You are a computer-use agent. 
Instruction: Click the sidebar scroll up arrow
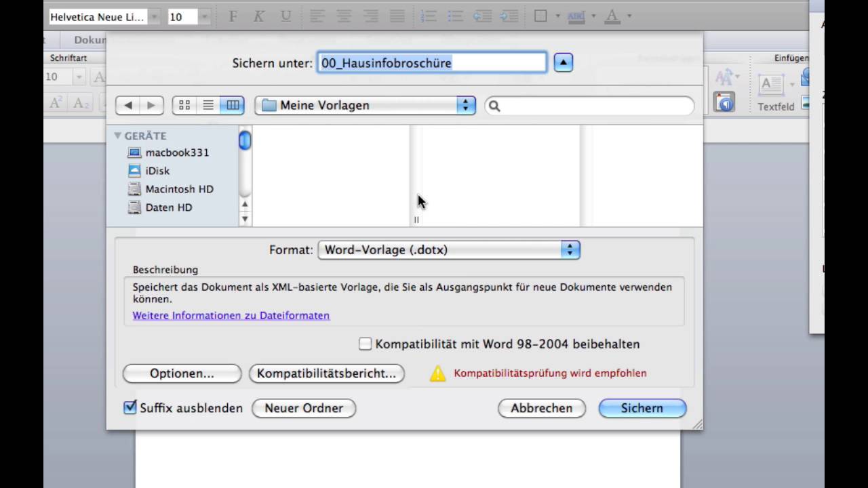(245, 204)
